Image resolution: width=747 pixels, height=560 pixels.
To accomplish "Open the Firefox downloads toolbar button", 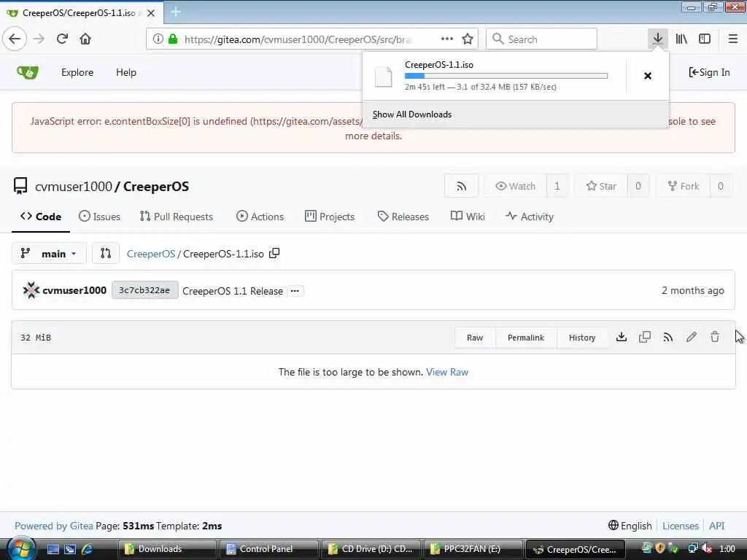I will pos(657,39).
